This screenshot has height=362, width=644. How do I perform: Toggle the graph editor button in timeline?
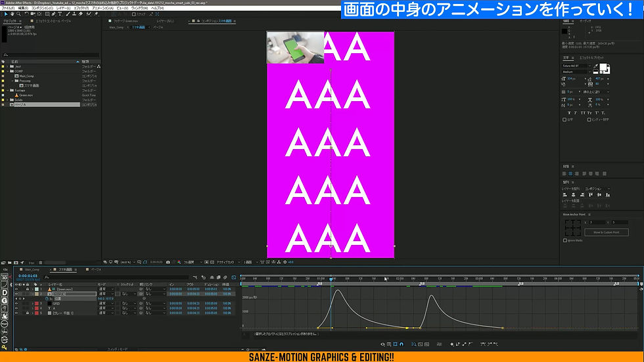click(234, 278)
